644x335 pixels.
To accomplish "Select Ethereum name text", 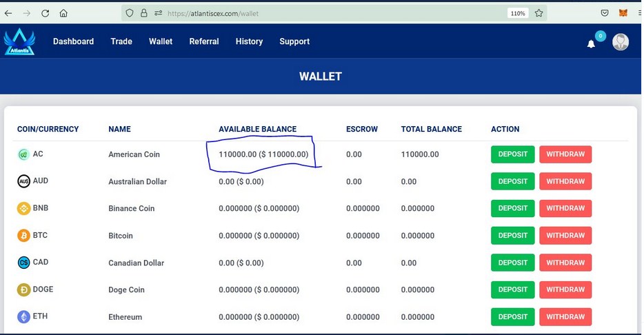I will 125,317.
